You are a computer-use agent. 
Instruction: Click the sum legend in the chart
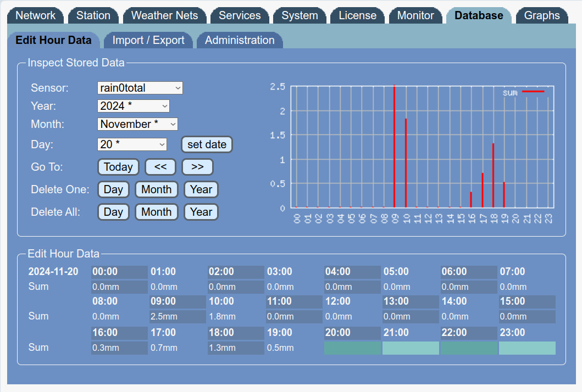pos(523,92)
